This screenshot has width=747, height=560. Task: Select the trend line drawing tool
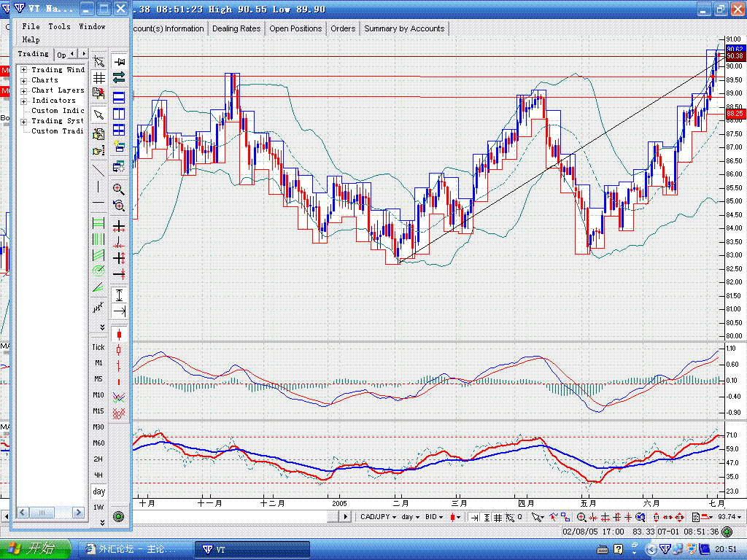pos(98,171)
